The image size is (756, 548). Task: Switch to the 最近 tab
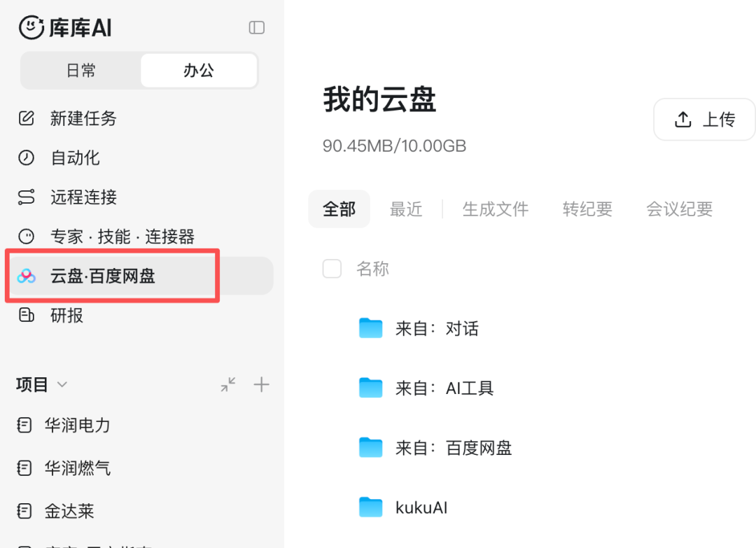406,209
